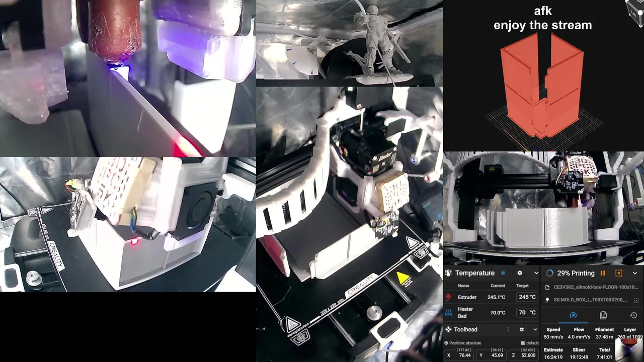Click the CE3V3KE_silmold-box-FLOOR filename
Screen dimensions: 644x362
tap(596, 288)
